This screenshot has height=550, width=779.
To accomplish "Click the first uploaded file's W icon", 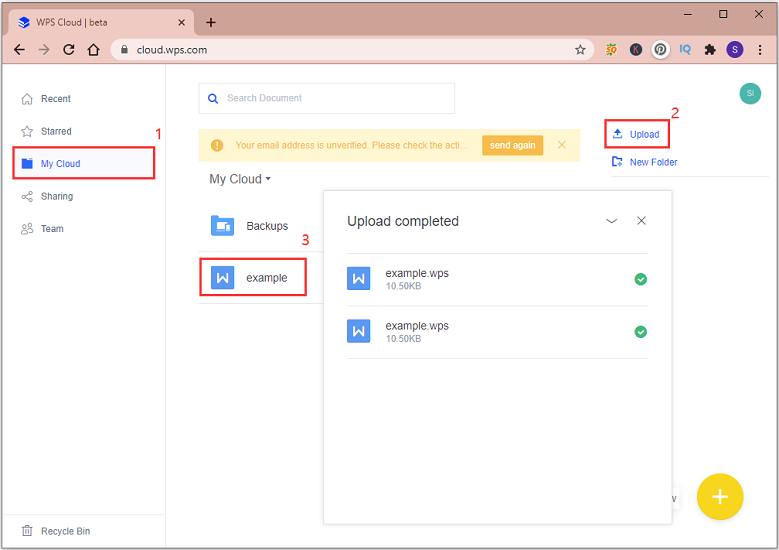I will pyautogui.click(x=359, y=279).
